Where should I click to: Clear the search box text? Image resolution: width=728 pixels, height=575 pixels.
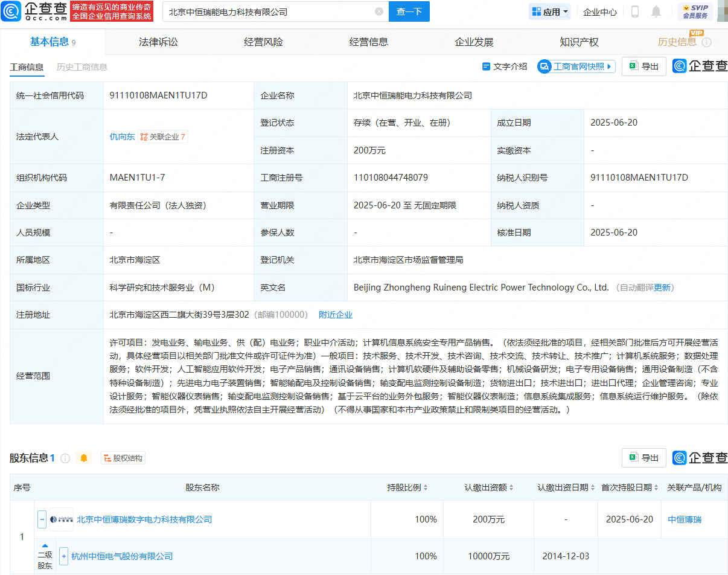tap(378, 11)
